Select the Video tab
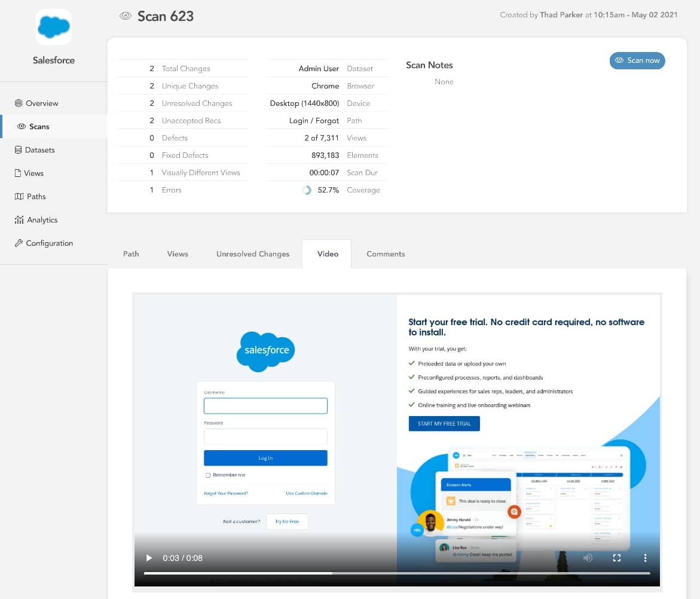The height and width of the screenshot is (599, 700). (328, 254)
